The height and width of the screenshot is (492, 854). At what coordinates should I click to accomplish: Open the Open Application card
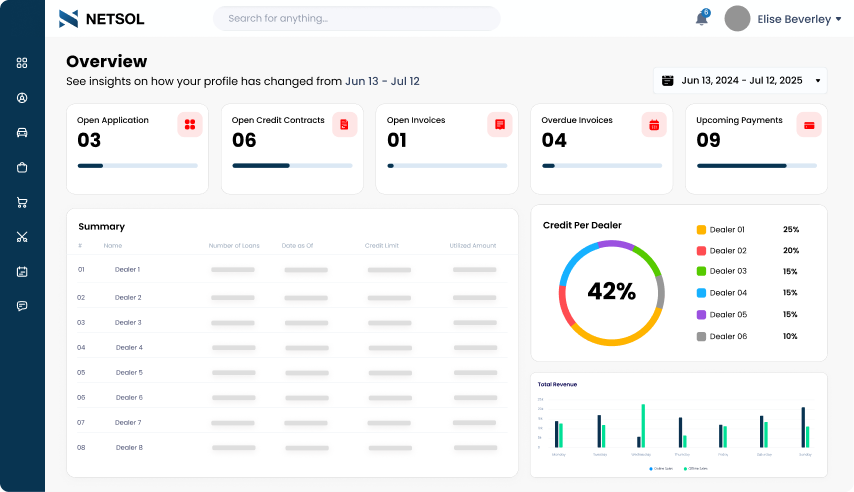click(137, 148)
